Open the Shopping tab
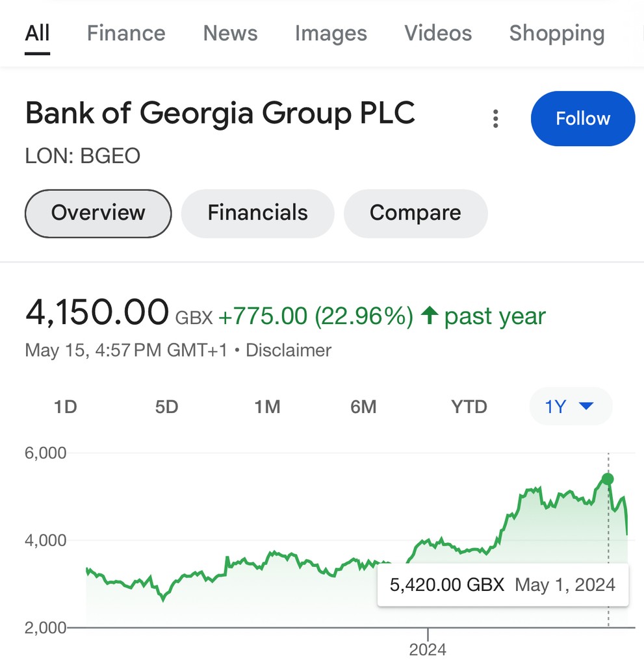This screenshot has height=665, width=644. [556, 33]
